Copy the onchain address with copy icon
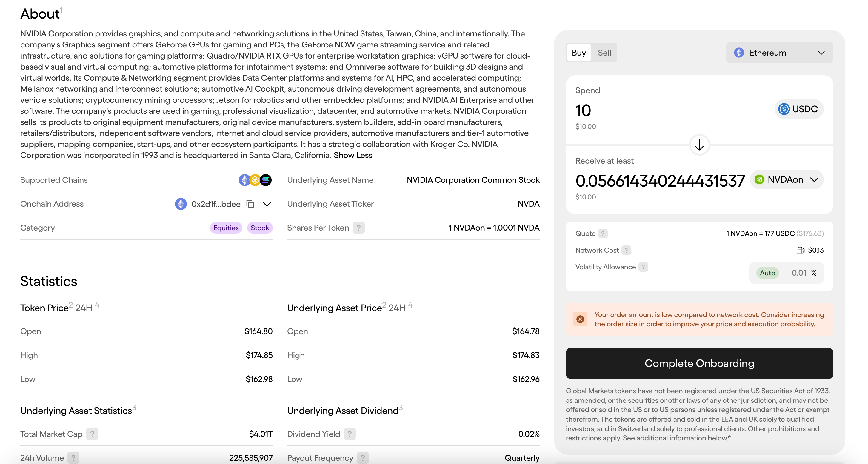 (x=250, y=204)
